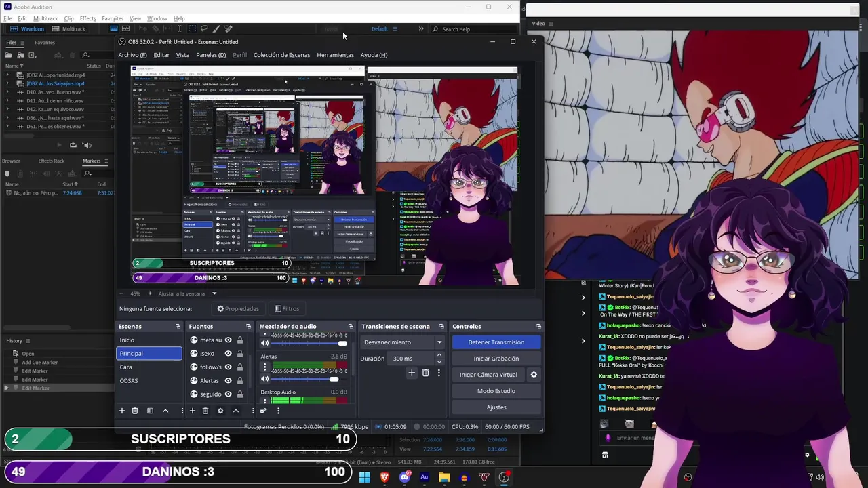Select the Cara scene in Escenas list

[149, 367]
